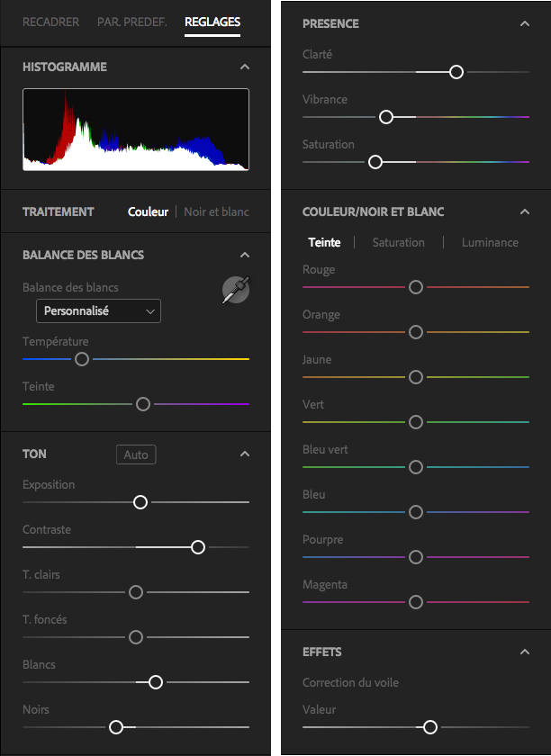Screen dimensions: 551x756
Task: Switch to the Recadrer tab
Action: [x=51, y=22]
